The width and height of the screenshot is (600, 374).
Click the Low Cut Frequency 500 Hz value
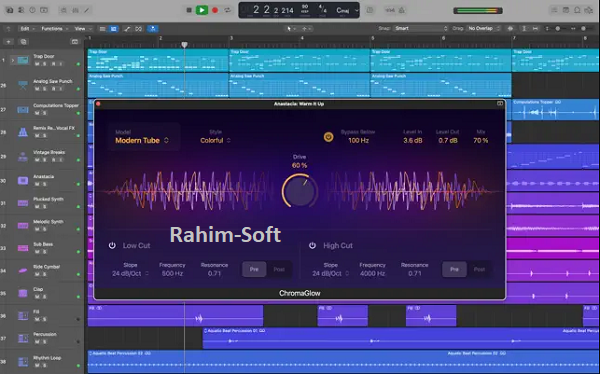(172, 274)
